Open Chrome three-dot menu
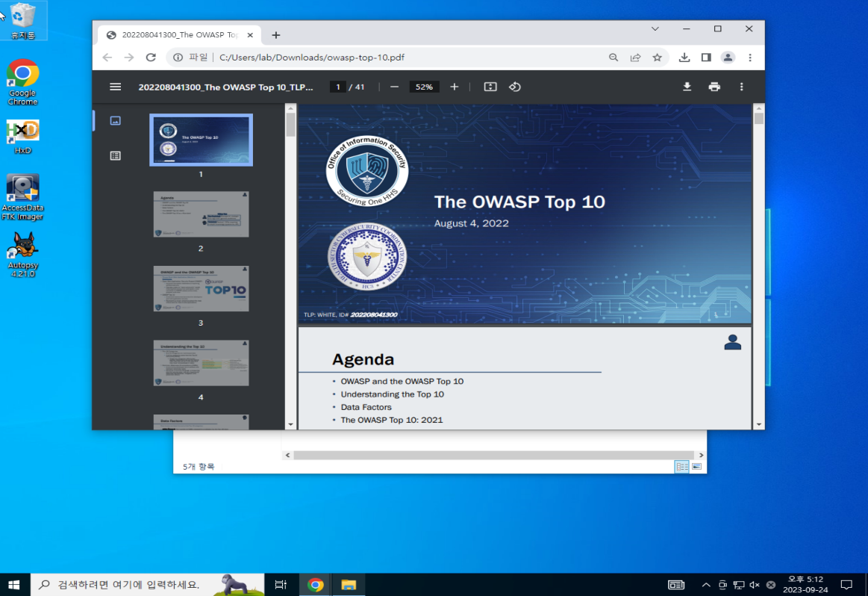This screenshot has width=868, height=596. [750, 58]
